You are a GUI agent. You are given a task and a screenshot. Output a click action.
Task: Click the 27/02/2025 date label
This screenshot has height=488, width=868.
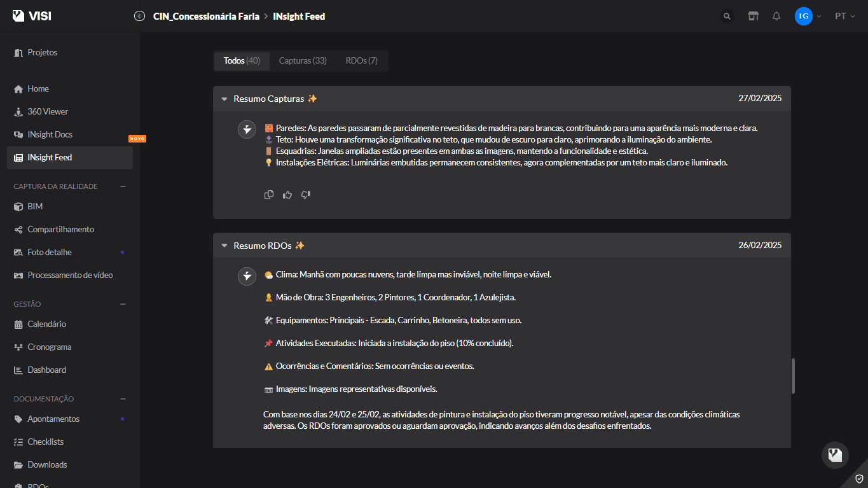click(x=760, y=99)
